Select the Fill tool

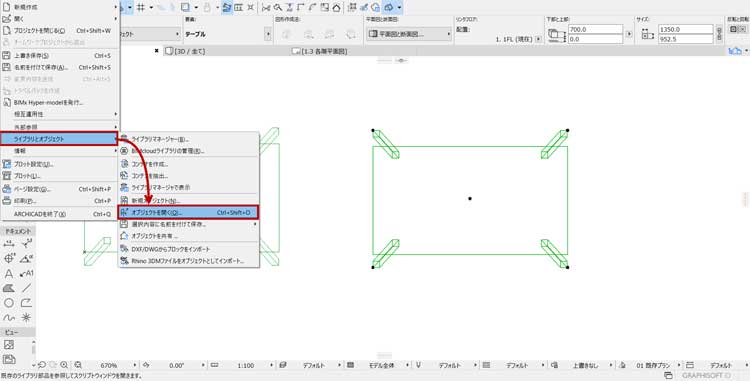(9, 288)
